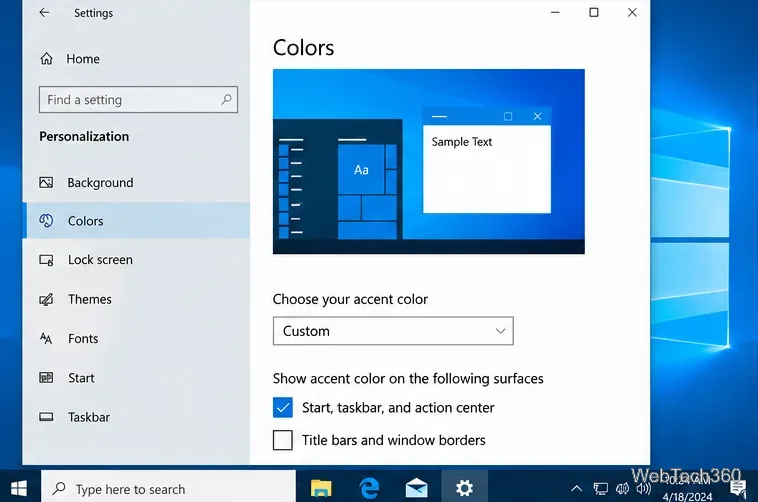Image resolution: width=758 pixels, height=502 pixels.
Task: Open the Background settings page
Action: [136, 182]
